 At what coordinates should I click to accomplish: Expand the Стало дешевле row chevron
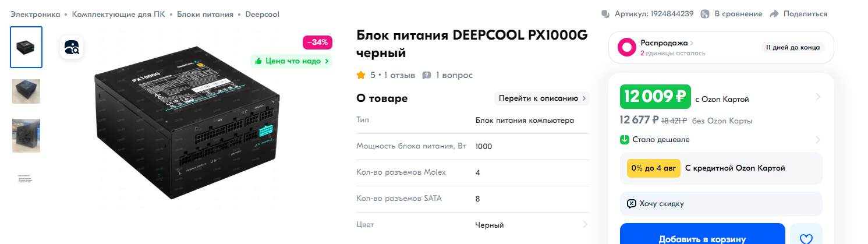818,140
